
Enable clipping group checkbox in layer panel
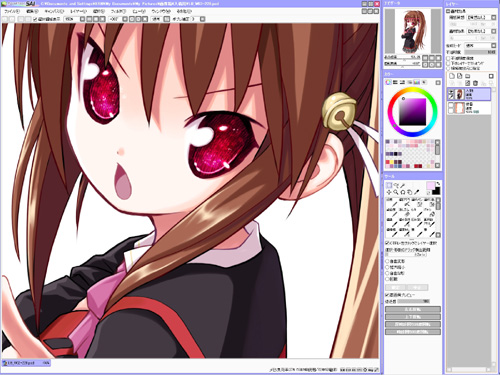[449, 63]
